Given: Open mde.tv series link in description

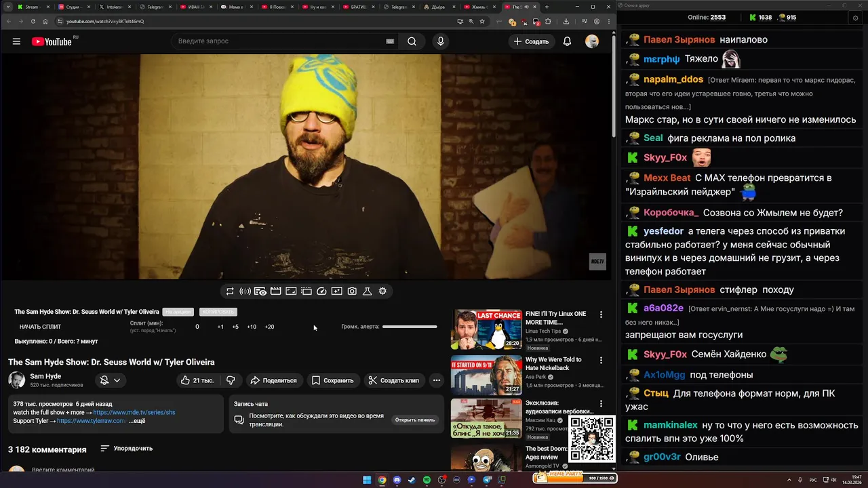Looking at the screenshot, I should [134, 412].
